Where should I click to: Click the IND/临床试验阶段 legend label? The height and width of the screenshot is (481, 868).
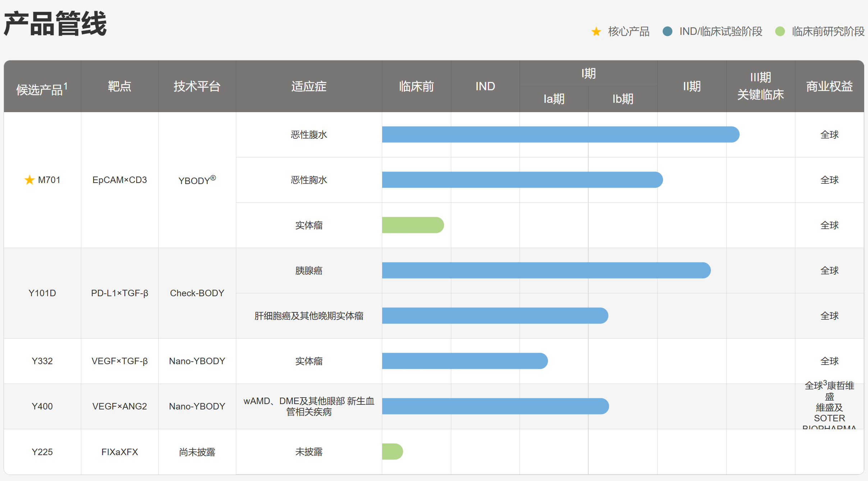pos(721,31)
